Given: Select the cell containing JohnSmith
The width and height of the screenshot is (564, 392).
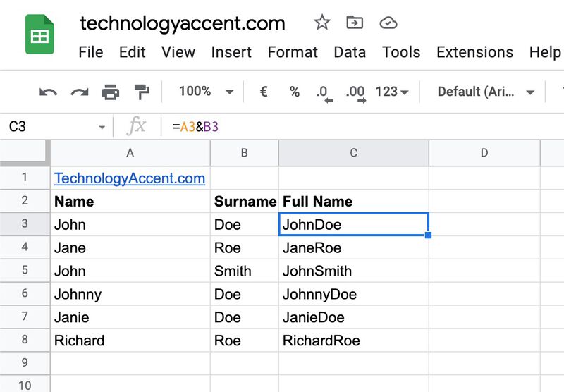Looking at the screenshot, I should tap(354, 271).
